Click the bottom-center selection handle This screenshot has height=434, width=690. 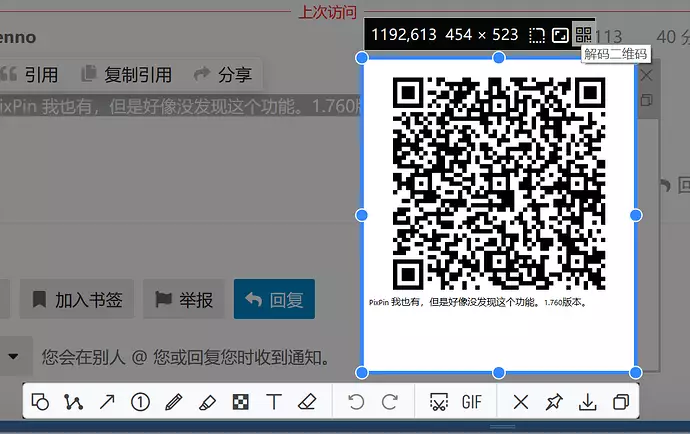tap(499, 373)
